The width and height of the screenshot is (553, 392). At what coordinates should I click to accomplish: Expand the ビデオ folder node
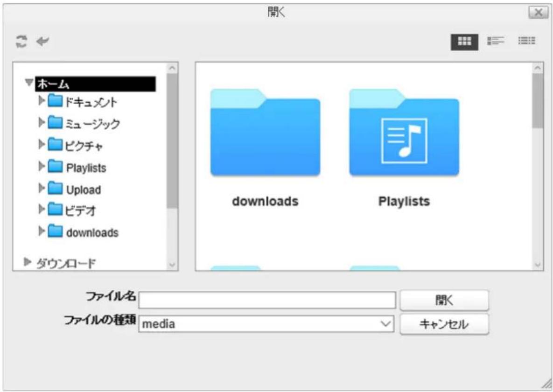pos(41,209)
